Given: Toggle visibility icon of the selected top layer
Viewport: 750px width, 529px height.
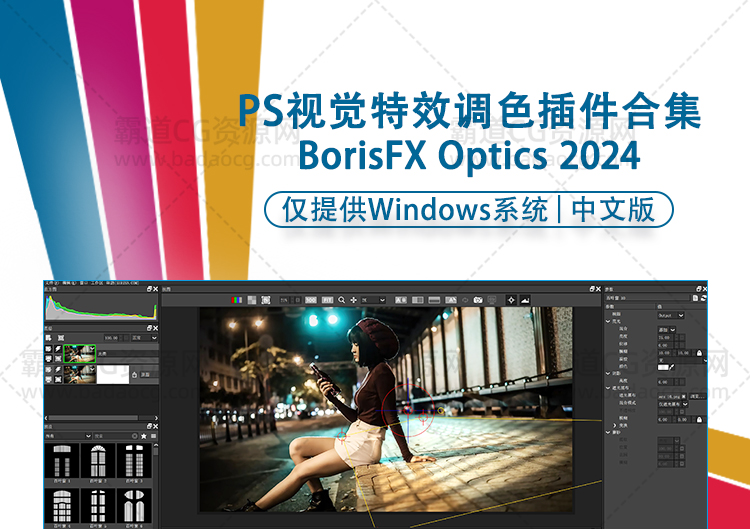Looking at the screenshot, I should (48, 349).
